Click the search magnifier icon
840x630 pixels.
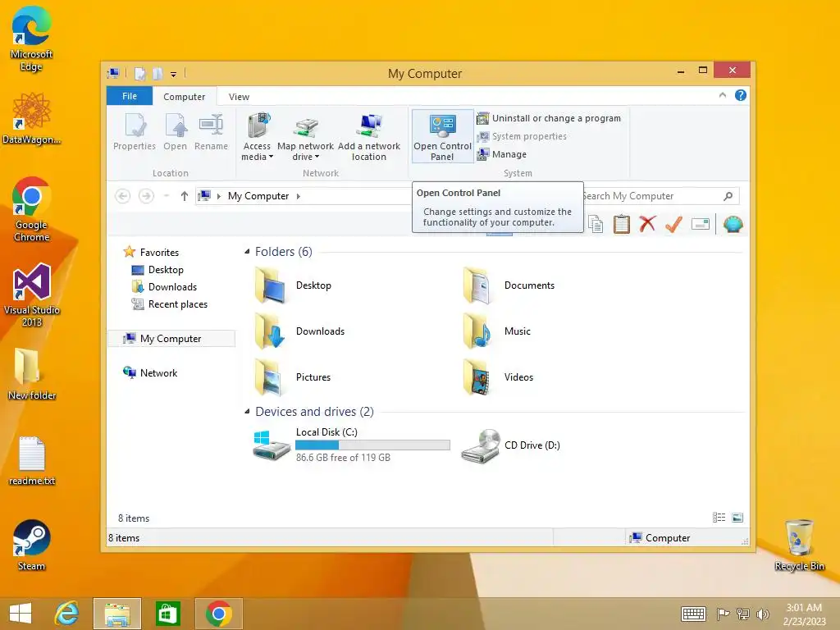pos(728,196)
